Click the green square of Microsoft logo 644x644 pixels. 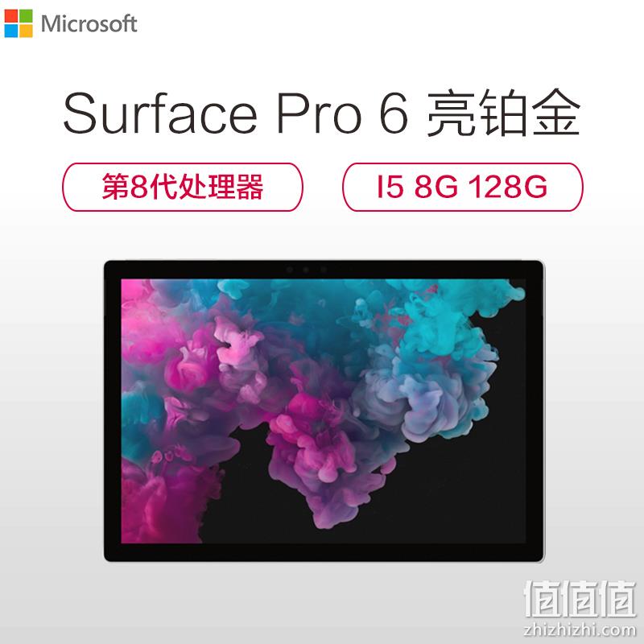click(26, 16)
